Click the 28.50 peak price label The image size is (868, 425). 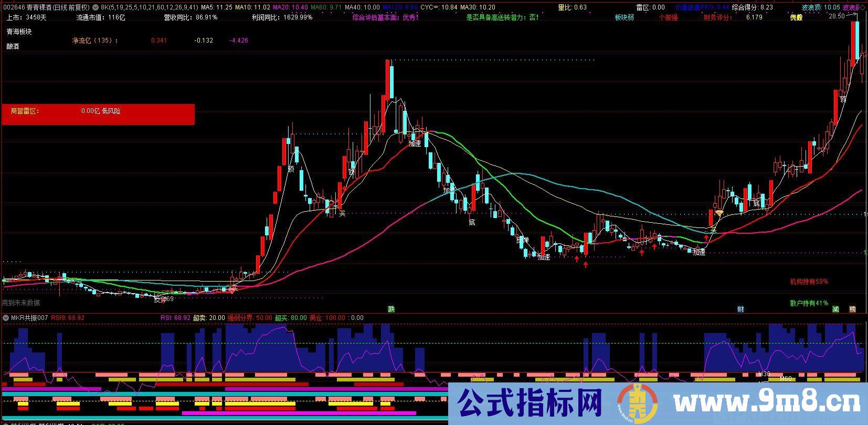pos(837,16)
